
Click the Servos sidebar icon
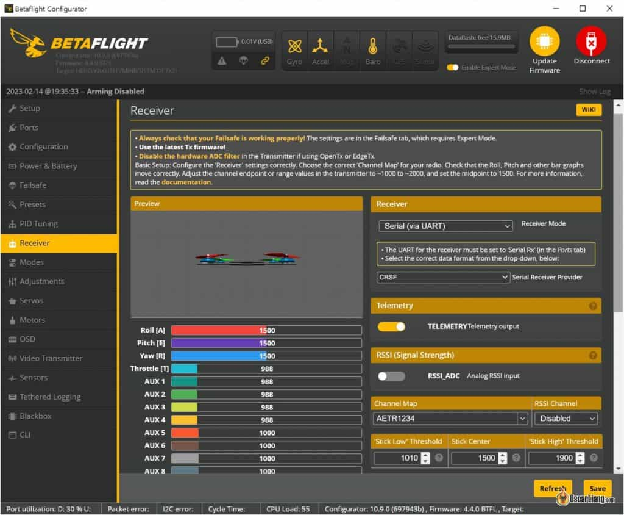coord(12,301)
